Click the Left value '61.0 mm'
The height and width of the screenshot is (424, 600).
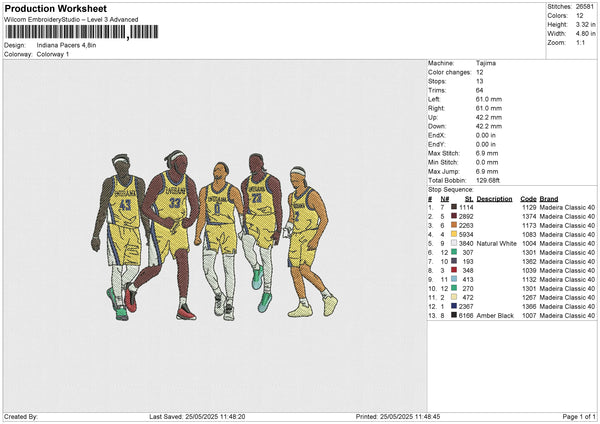point(489,99)
